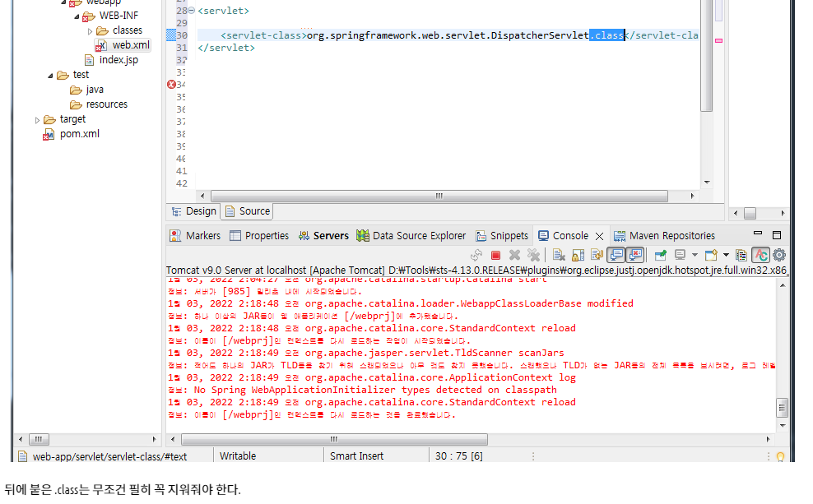Screen dimensions: 813x504
Task: Close the Console tab
Action: 599,236
